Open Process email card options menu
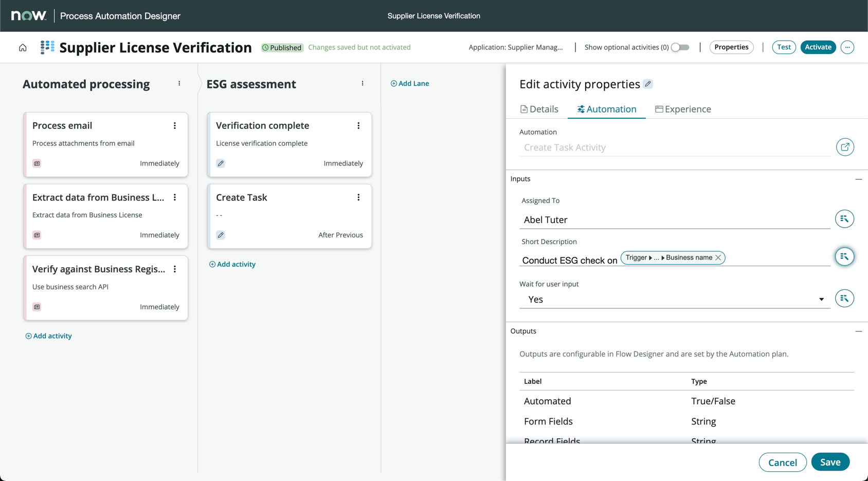This screenshot has height=481, width=868. point(175,126)
